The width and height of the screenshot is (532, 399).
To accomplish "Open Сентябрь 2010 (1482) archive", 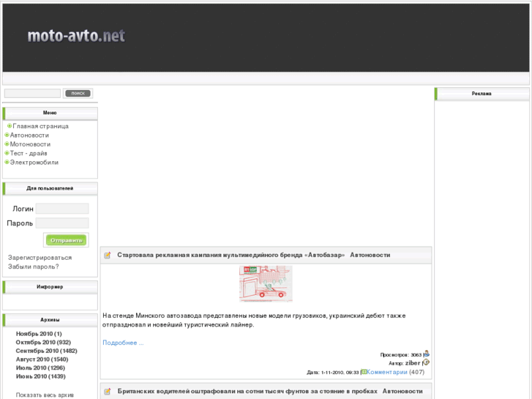I will [x=47, y=351].
